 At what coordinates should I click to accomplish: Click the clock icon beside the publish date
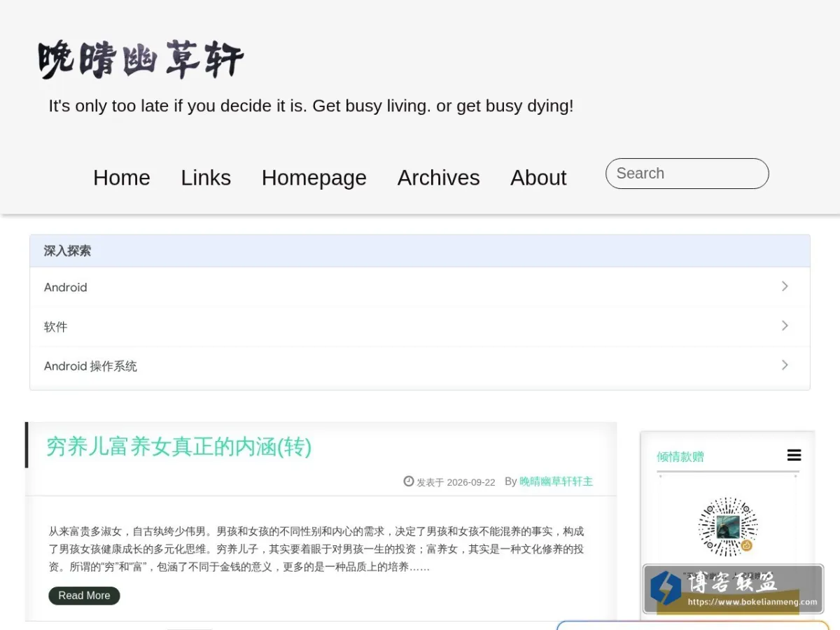tap(409, 481)
